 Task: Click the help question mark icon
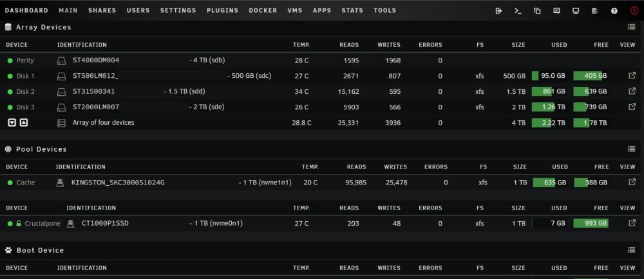(x=614, y=11)
